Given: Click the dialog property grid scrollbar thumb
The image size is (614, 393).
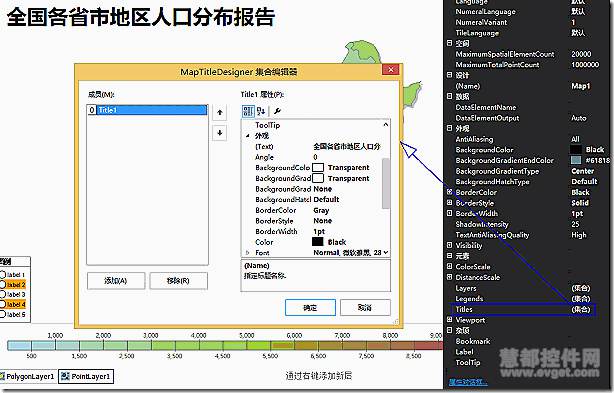Looking at the screenshot, I should 386,183.
